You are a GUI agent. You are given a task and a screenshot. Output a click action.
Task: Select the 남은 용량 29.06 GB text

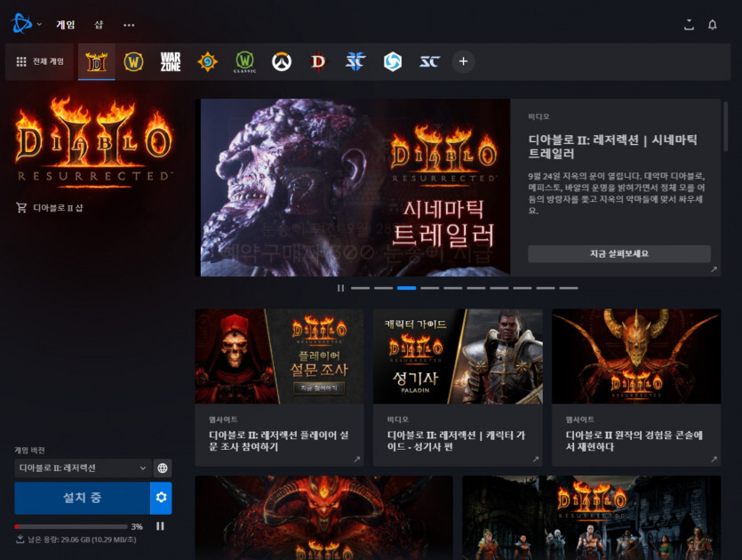click(83, 540)
